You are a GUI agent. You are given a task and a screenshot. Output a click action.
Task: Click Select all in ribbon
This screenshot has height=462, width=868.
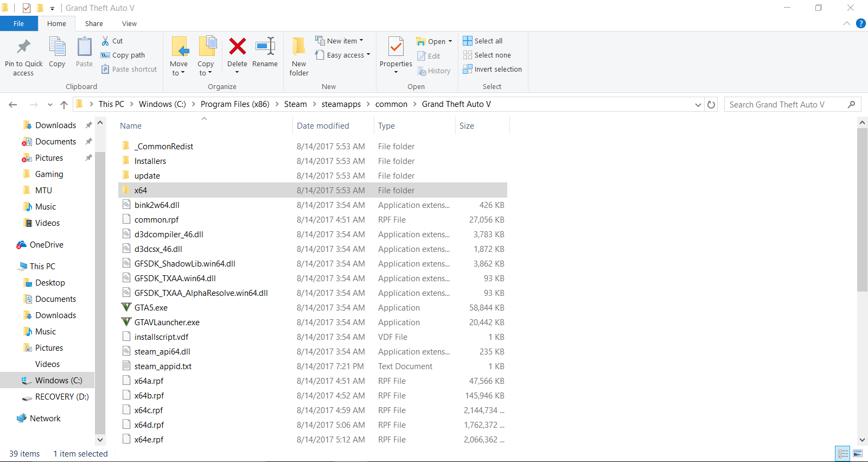483,41
